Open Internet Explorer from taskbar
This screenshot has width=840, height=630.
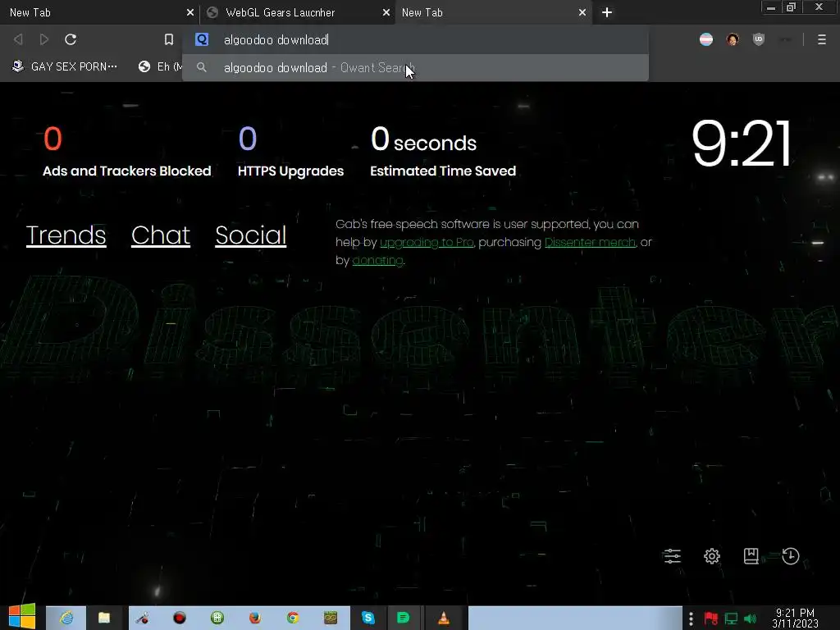pyautogui.click(x=66, y=619)
